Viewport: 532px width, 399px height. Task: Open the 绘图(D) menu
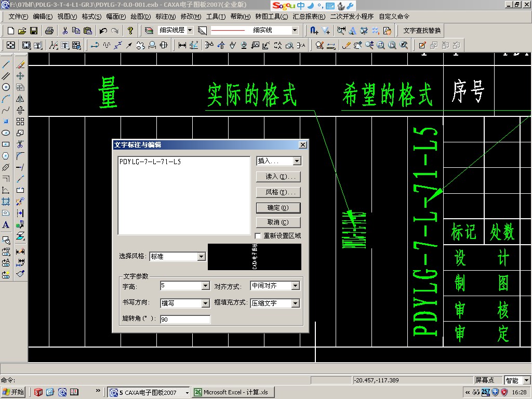point(141,17)
